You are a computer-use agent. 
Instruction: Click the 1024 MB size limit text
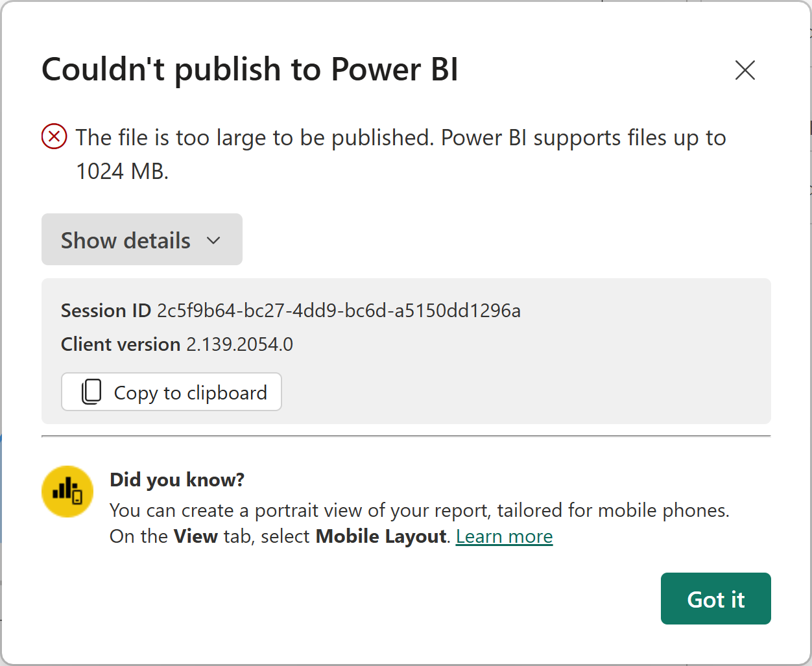[122, 171]
